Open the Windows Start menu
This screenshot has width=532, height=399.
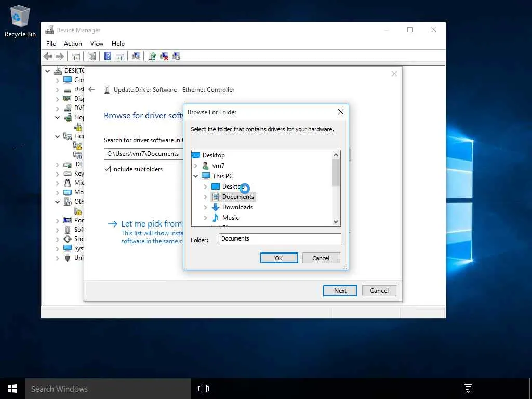12,389
